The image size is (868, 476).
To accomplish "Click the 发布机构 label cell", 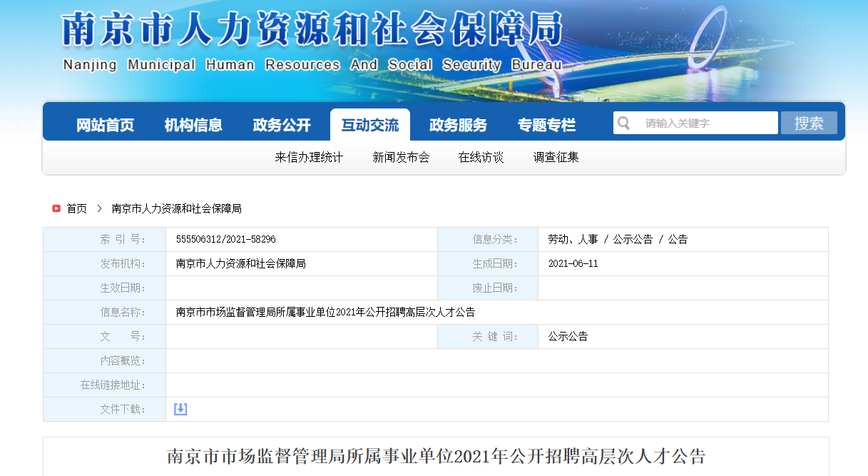I will (104, 264).
